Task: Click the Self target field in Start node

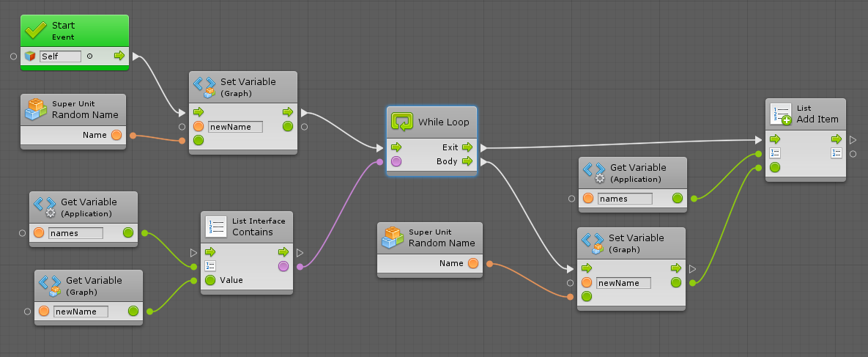Action: point(60,56)
